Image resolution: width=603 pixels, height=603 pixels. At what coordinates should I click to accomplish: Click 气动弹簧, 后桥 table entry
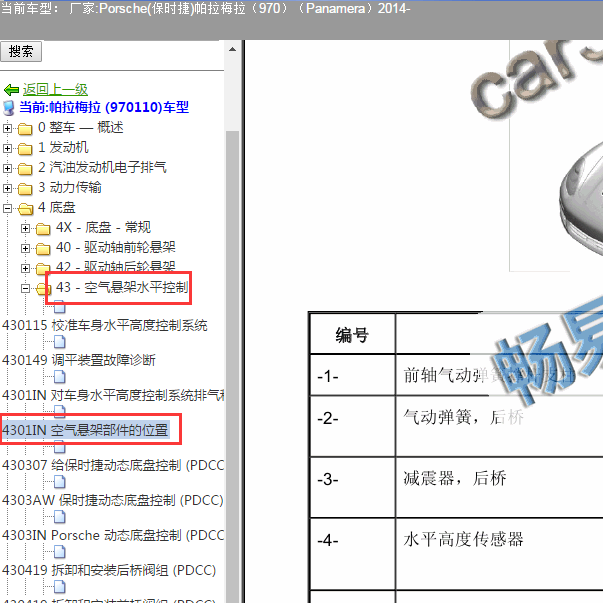pos(463,417)
